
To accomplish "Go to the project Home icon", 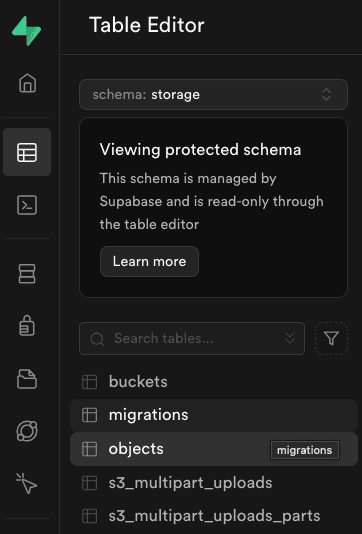I will point(27,83).
